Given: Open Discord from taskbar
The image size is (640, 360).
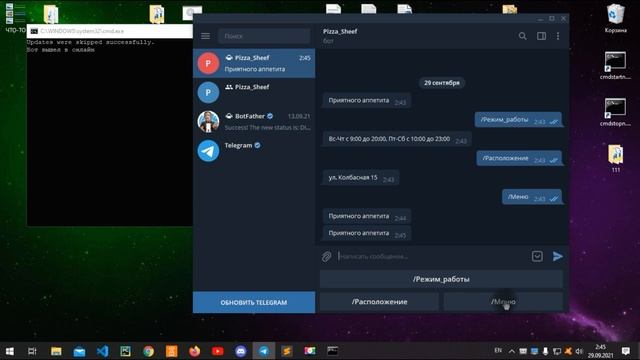Looking at the screenshot, I should [241, 351].
